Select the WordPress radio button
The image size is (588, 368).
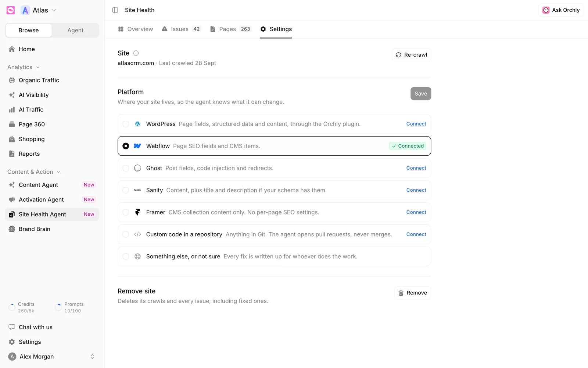pyautogui.click(x=126, y=124)
